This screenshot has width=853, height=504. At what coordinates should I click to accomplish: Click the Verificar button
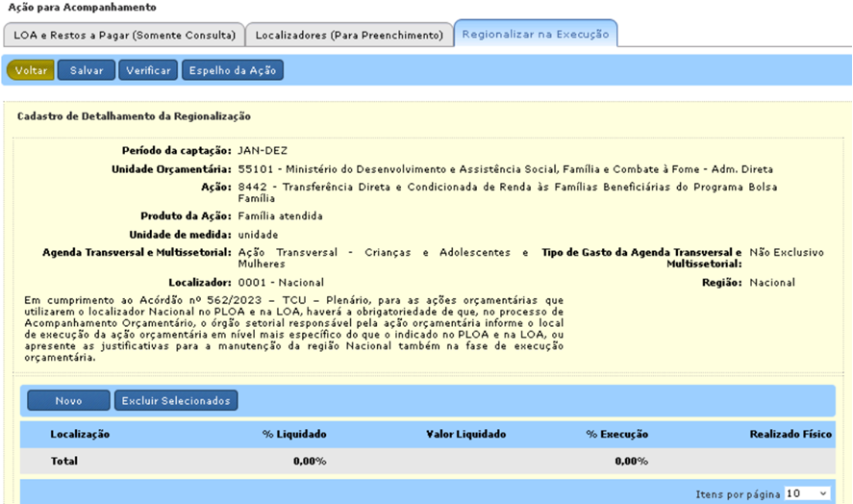[x=149, y=70]
